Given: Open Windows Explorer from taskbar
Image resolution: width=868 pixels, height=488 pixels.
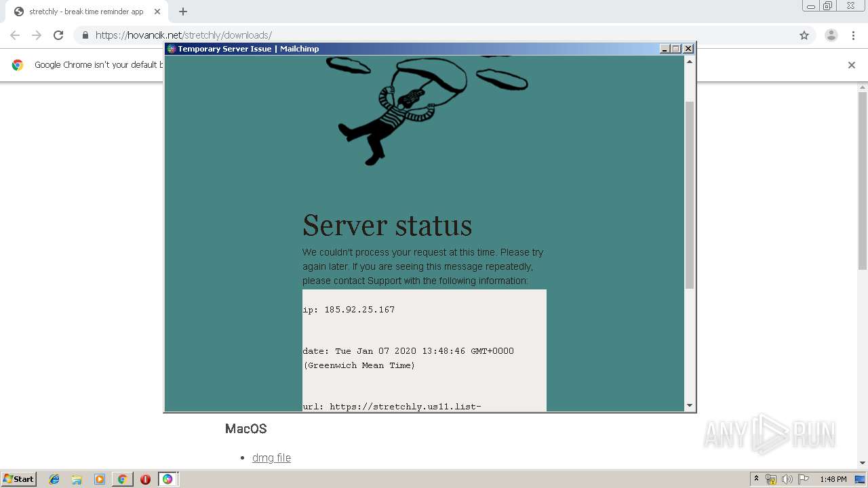Looking at the screenshot, I should point(77,479).
